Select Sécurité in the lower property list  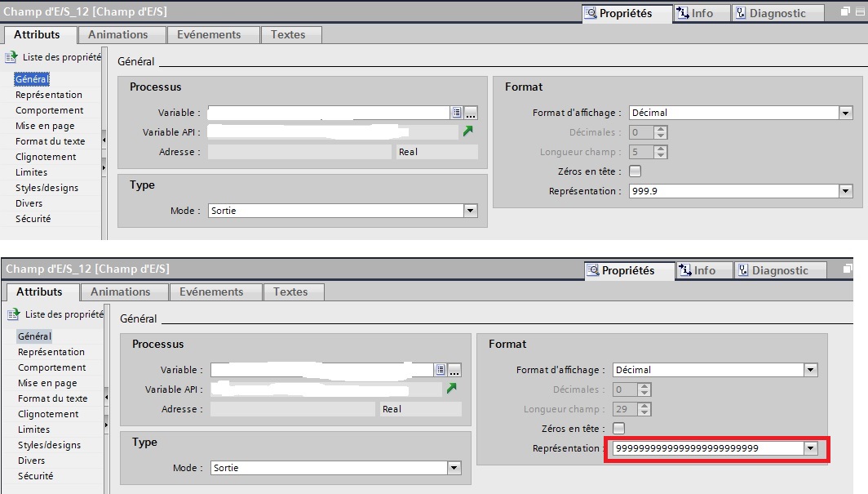click(x=35, y=476)
